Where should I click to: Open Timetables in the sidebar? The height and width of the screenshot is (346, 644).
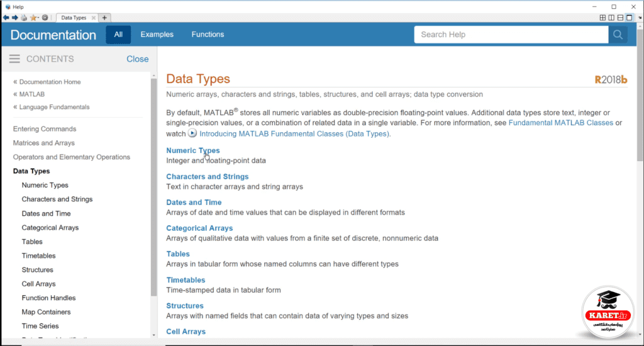click(38, 255)
